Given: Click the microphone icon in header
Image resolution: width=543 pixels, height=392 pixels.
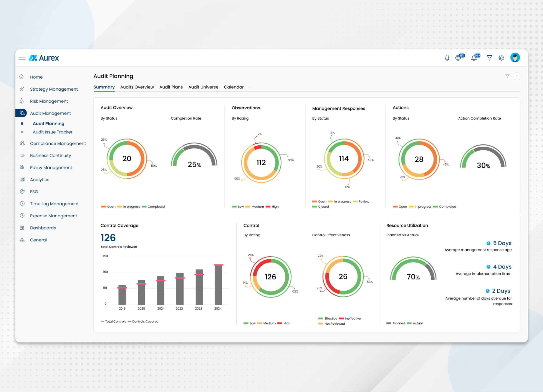Looking at the screenshot, I should (x=447, y=58).
